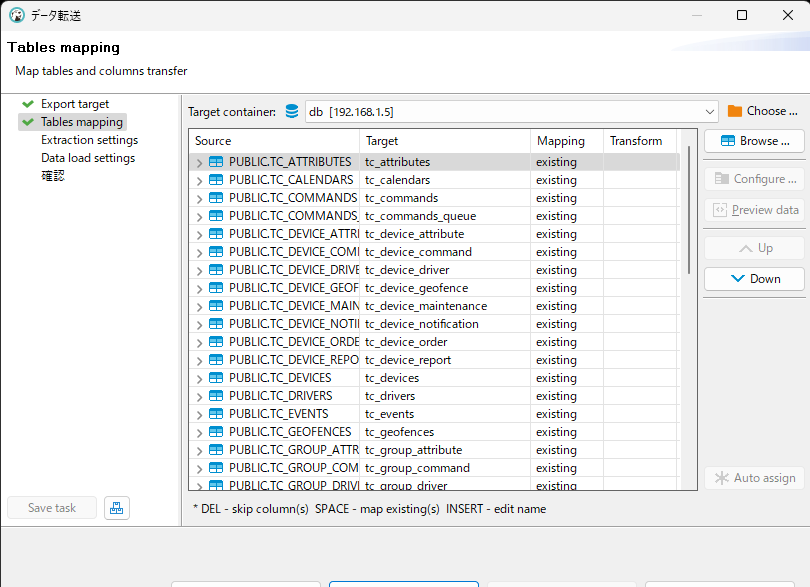The image size is (810, 587).
Task: Expand the PUBLIC.TC_DEVICES source node
Action: 199,379
